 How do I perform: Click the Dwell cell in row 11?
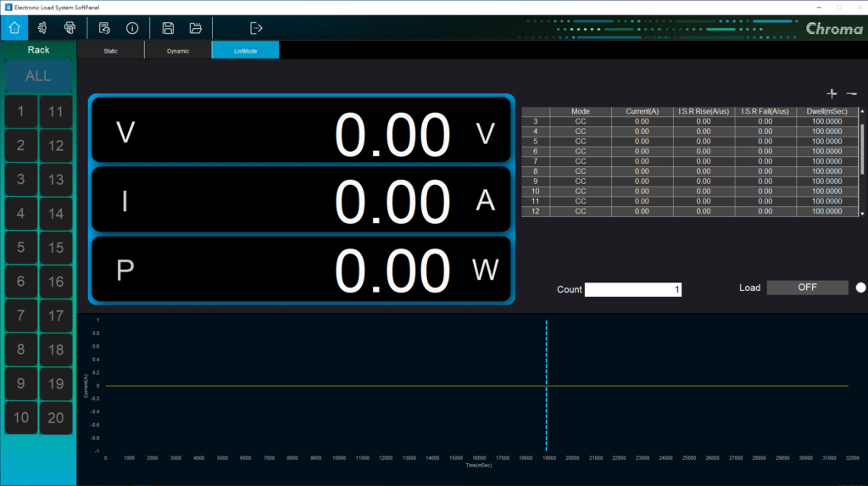click(x=827, y=201)
